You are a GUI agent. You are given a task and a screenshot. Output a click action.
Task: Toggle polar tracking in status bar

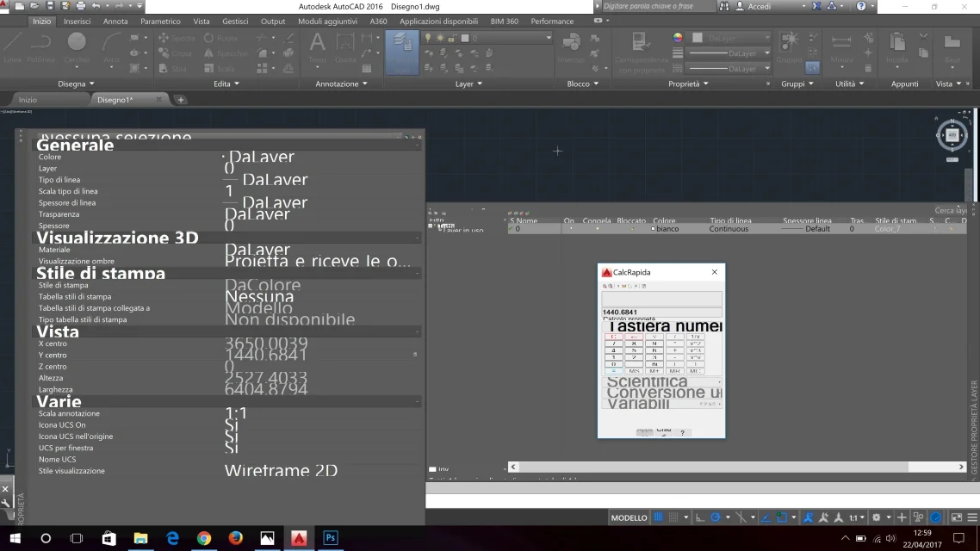point(716,517)
